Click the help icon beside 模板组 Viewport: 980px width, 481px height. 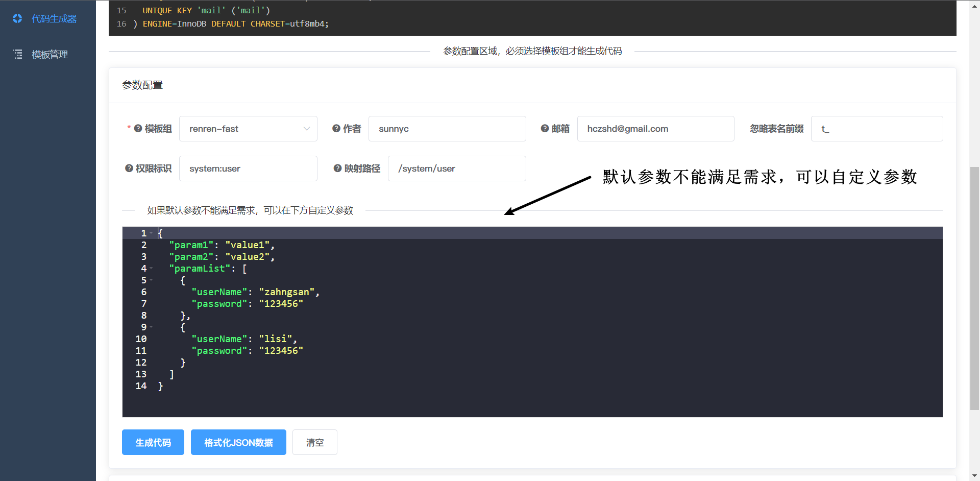(138, 129)
